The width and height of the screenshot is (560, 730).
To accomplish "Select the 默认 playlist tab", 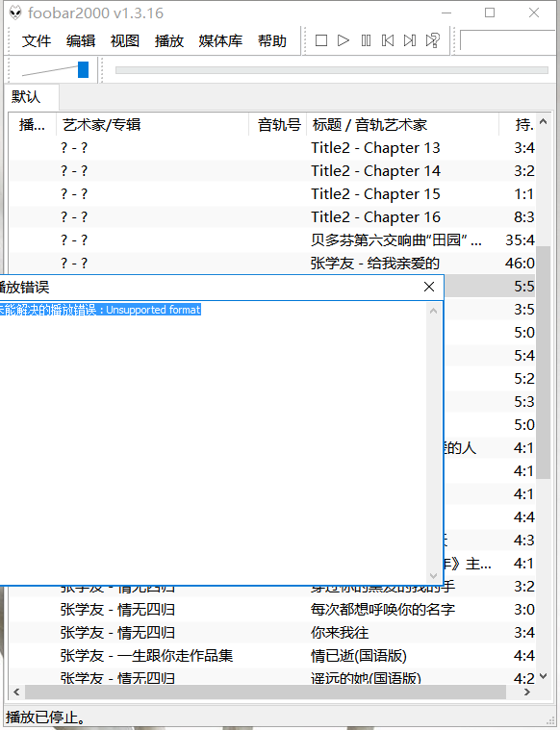I will pyautogui.click(x=32, y=97).
